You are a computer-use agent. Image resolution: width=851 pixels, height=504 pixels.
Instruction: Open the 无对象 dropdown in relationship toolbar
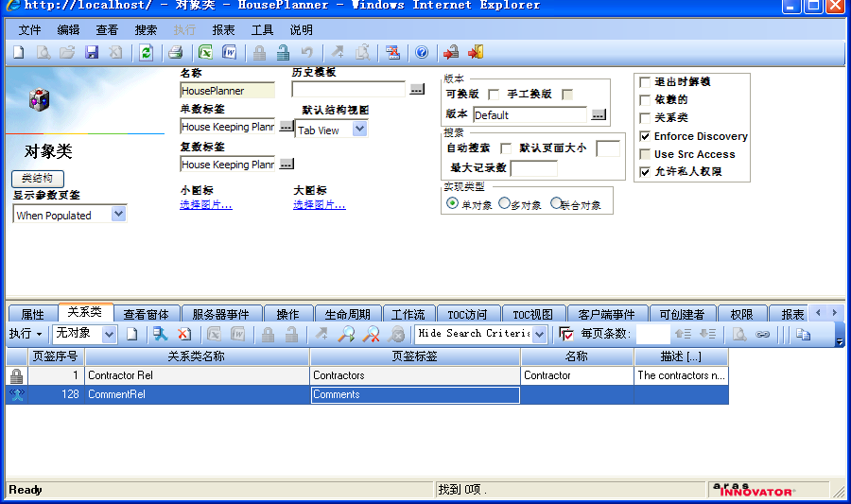109,334
